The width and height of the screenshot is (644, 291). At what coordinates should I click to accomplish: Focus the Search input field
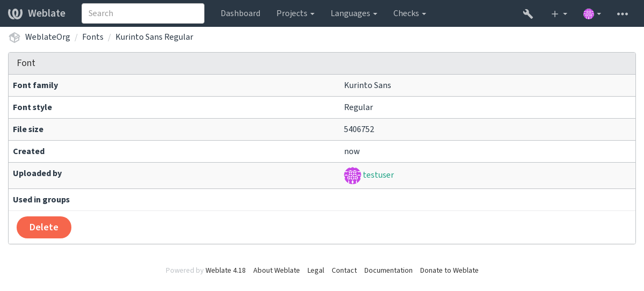pyautogui.click(x=143, y=13)
